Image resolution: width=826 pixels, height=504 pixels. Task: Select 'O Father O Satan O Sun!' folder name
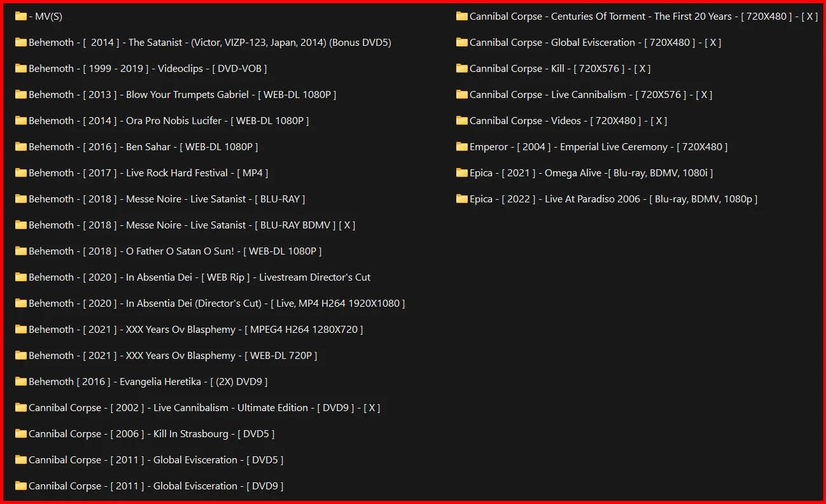(175, 251)
